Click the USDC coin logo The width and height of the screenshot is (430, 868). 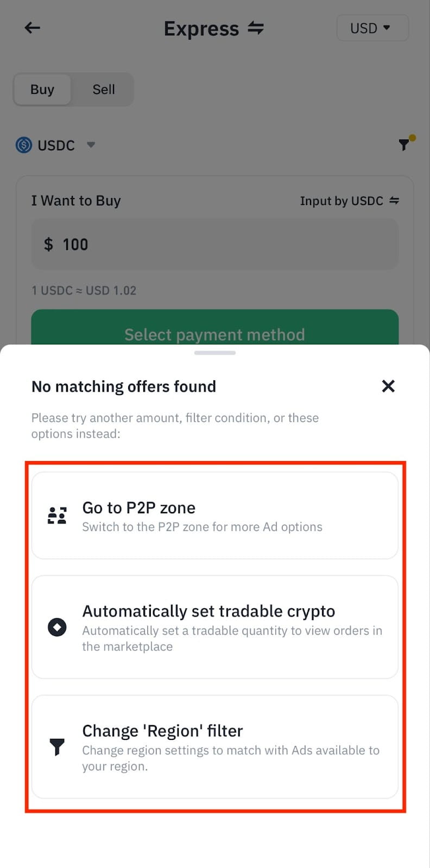[24, 145]
